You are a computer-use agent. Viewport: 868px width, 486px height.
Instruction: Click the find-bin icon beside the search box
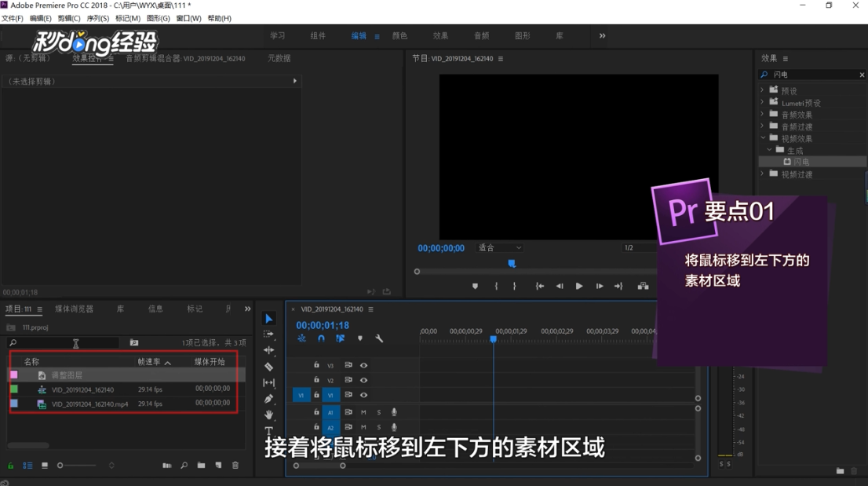click(x=134, y=342)
